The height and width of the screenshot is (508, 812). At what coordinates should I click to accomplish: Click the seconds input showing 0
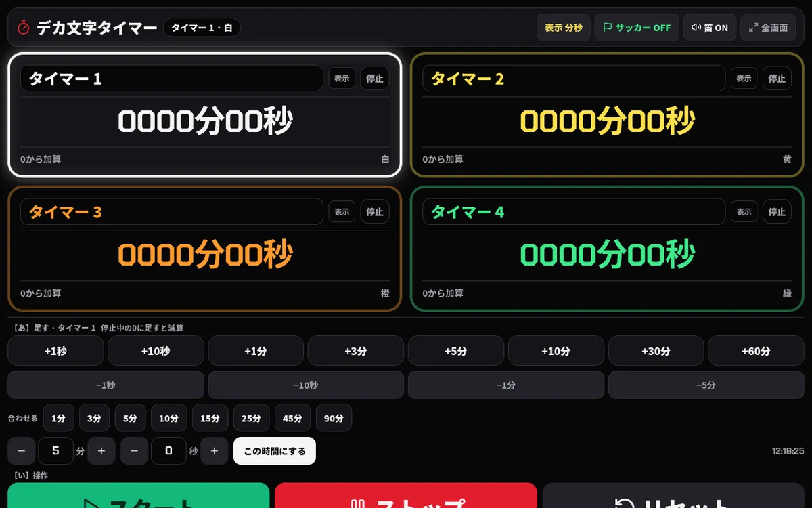pos(168,451)
